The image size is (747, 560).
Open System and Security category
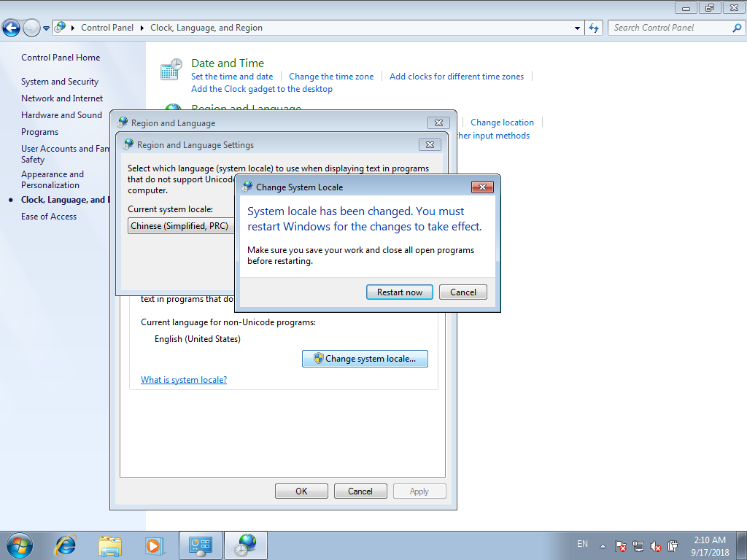[60, 82]
